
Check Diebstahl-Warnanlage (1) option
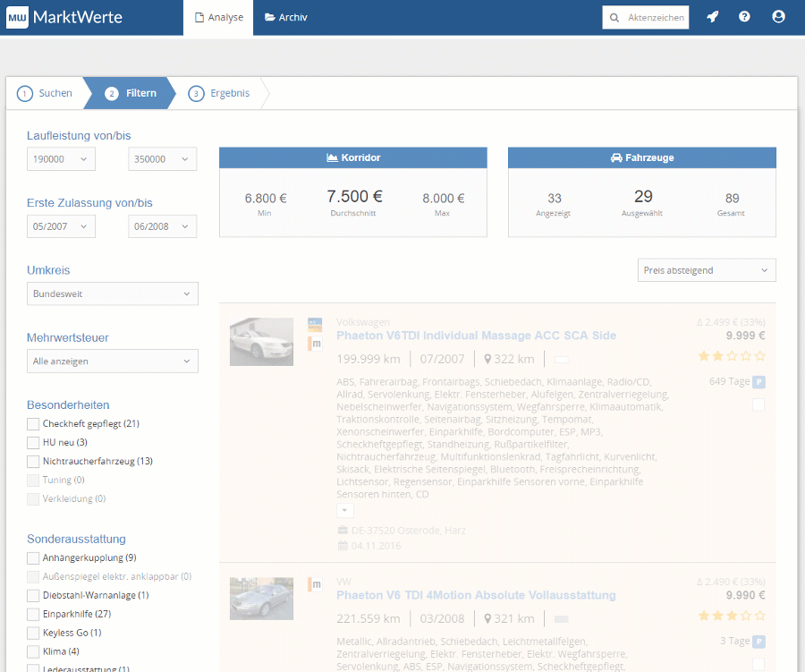click(x=33, y=595)
